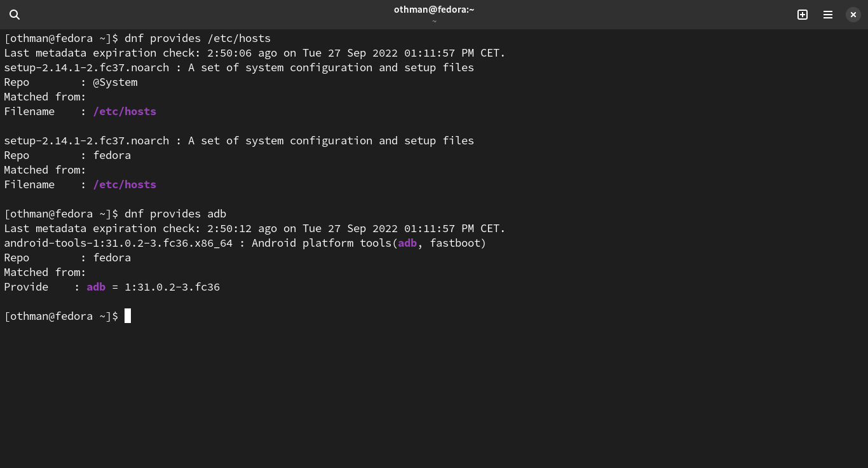Open the terminal search icon
The height and width of the screenshot is (468, 868).
(15, 15)
